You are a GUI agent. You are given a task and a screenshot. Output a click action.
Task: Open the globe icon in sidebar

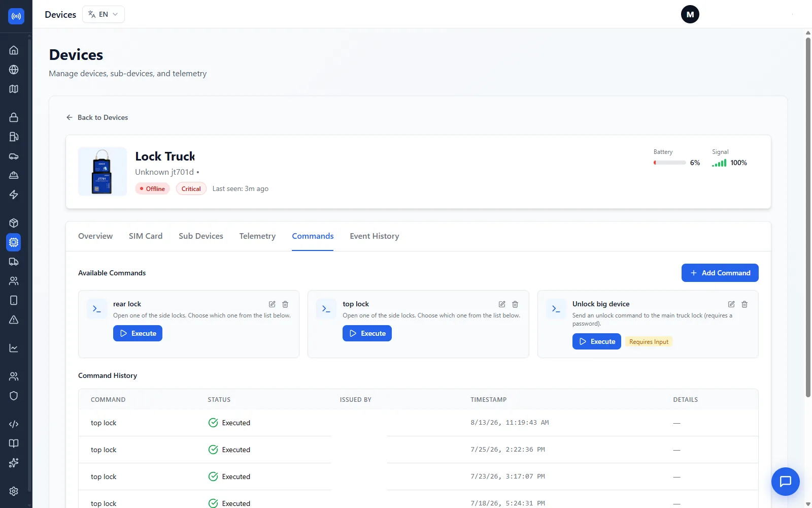click(x=14, y=70)
